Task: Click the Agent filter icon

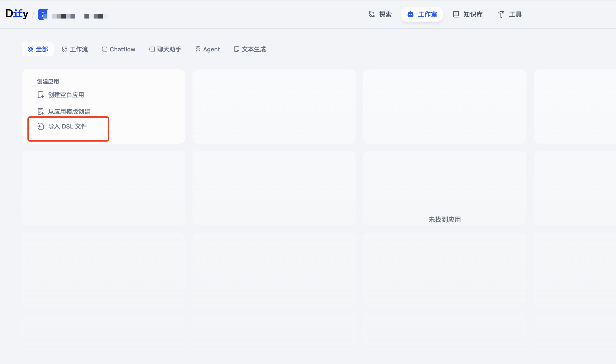Action: click(198, 49)
